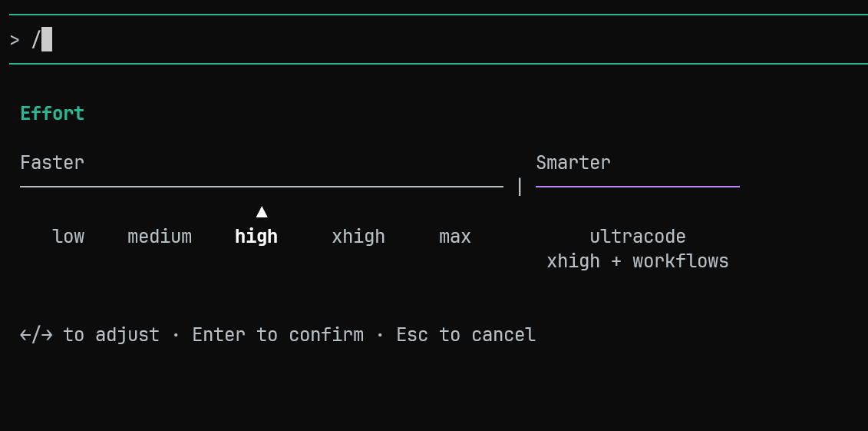The height and width of the screenshot is (431, 868).
Task: Click the prompt chevron symbol
Action: click(15, 40)
